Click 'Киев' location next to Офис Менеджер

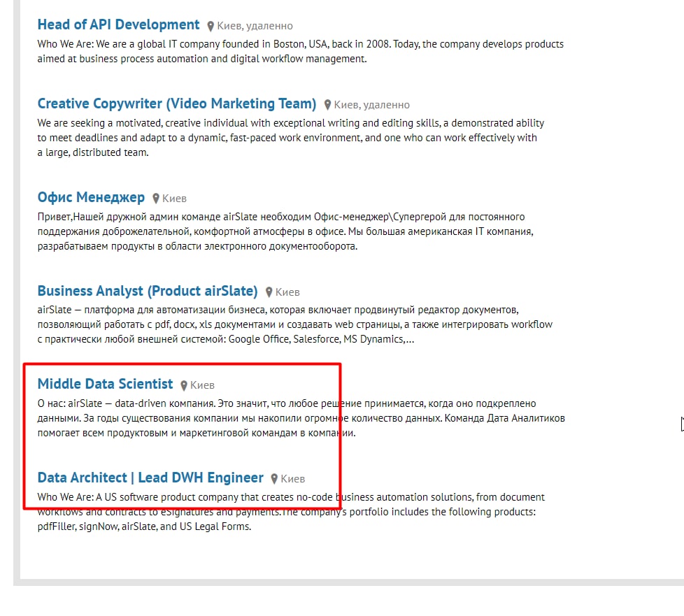[174, 199]
